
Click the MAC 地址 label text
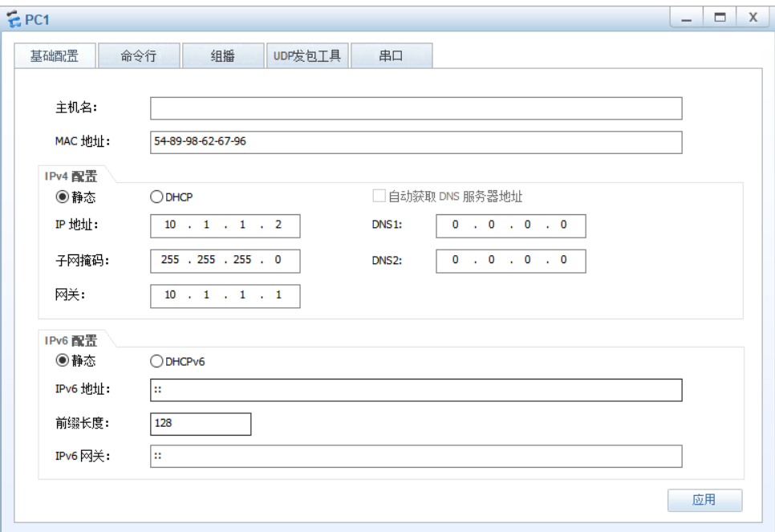click(x=83, y=141)
